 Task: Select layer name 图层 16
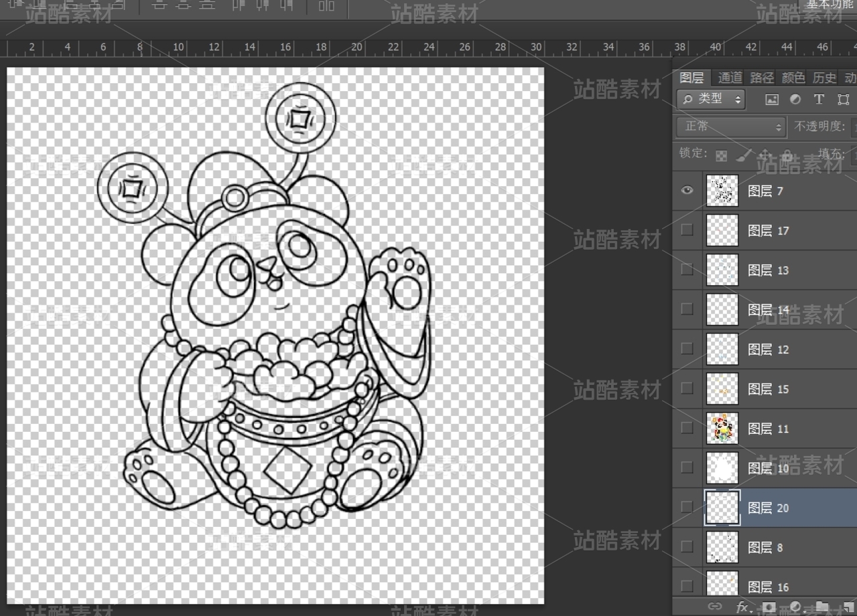(769, 587)
